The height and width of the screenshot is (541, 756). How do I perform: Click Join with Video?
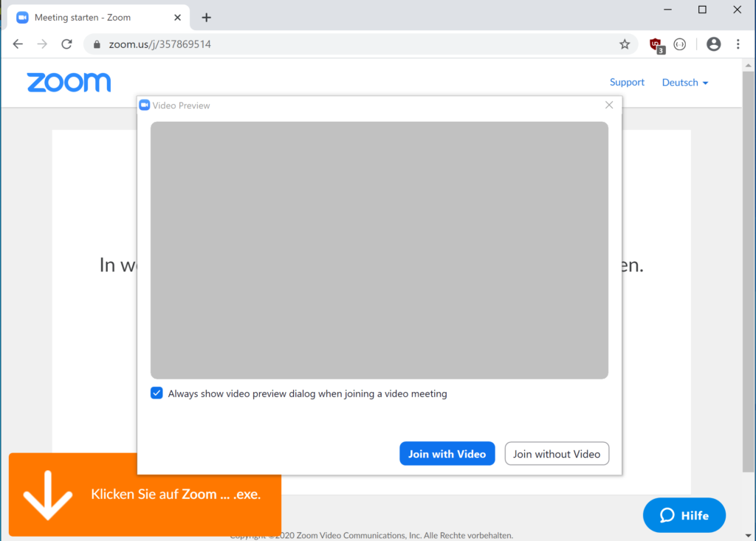point(447,454)
